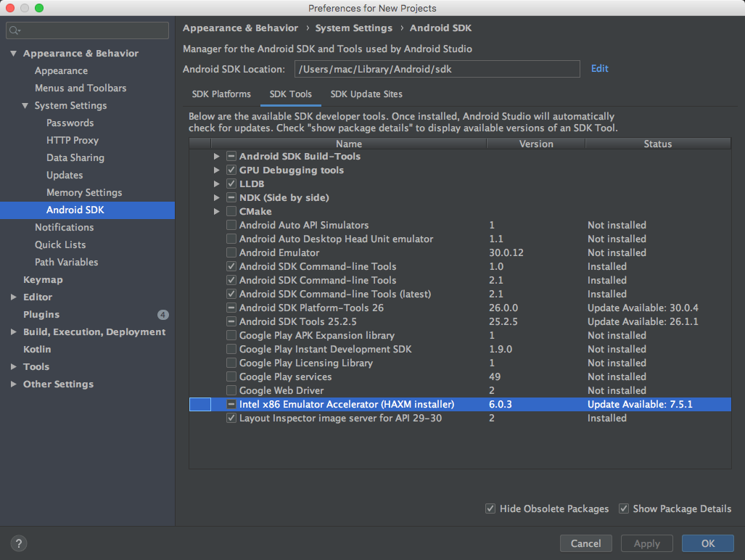Select Passwords in System Settings

pos(70,123)
